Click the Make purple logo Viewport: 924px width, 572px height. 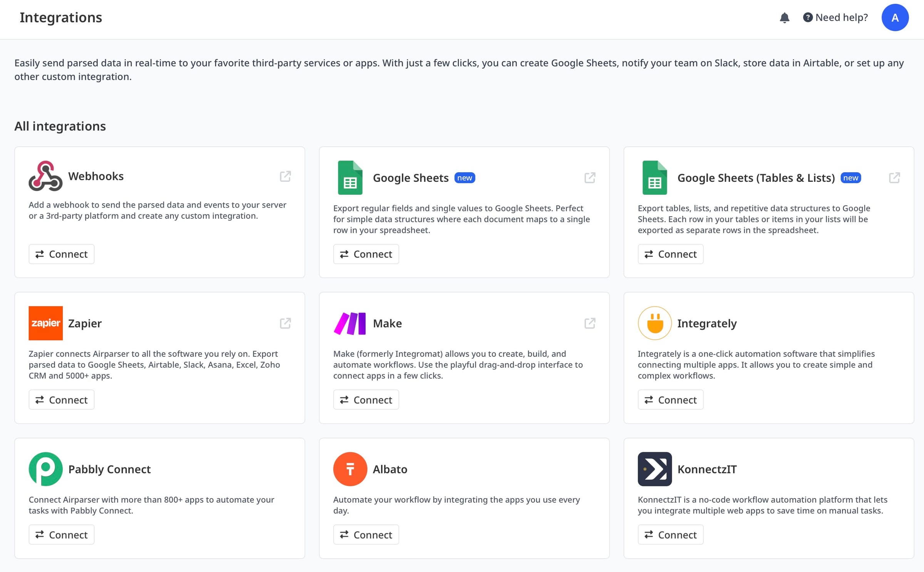pyautogui.click(x=350, y=323)
